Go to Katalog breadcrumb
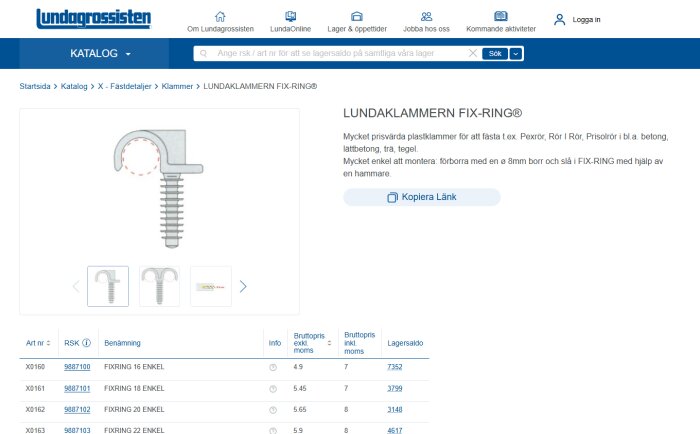The height and width of the screenshot is (434, 700). (x=74, y=86)
